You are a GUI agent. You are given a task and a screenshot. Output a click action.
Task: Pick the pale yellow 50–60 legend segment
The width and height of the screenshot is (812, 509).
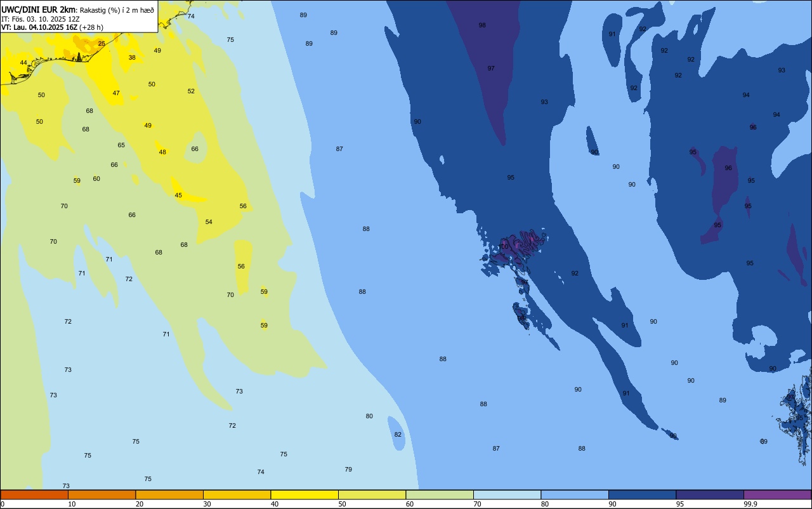point(372,494)
